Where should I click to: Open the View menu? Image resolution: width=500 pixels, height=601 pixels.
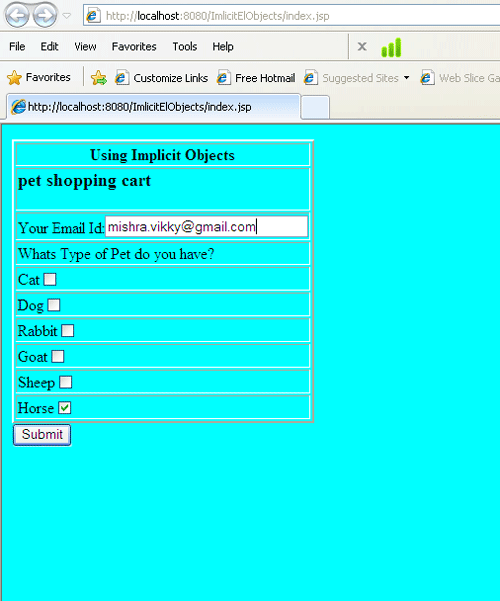tap(85, 46)
